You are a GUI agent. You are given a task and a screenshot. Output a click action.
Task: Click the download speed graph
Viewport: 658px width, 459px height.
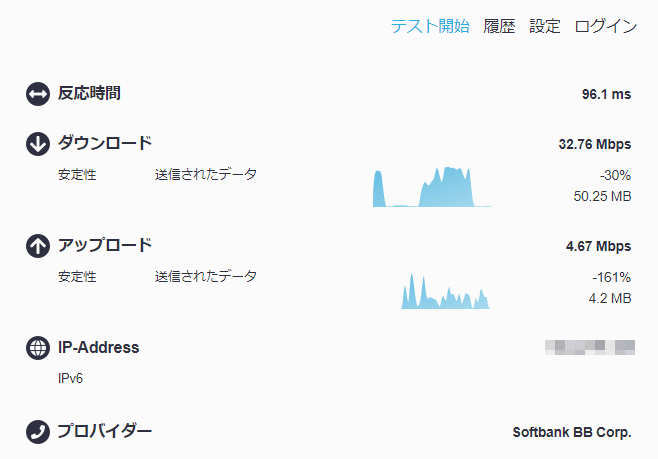tap(432, 187)
